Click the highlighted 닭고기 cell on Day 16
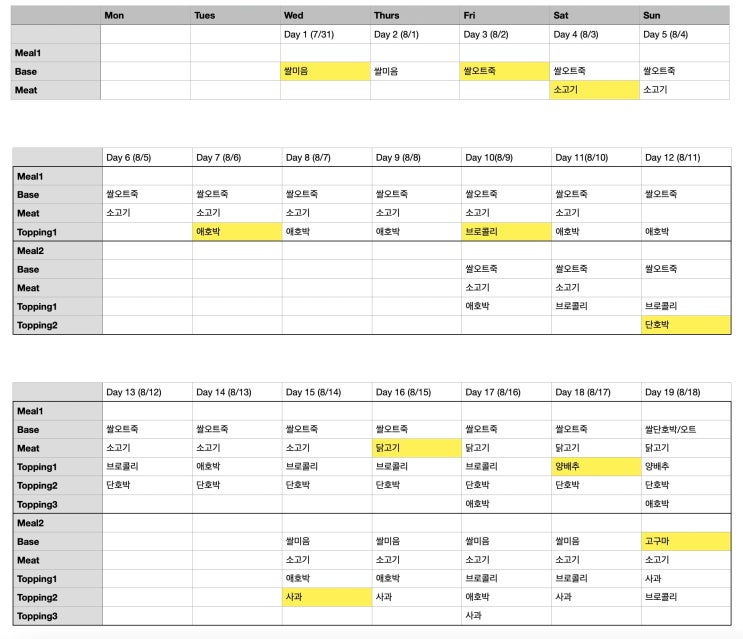 [x=417, y=448]
